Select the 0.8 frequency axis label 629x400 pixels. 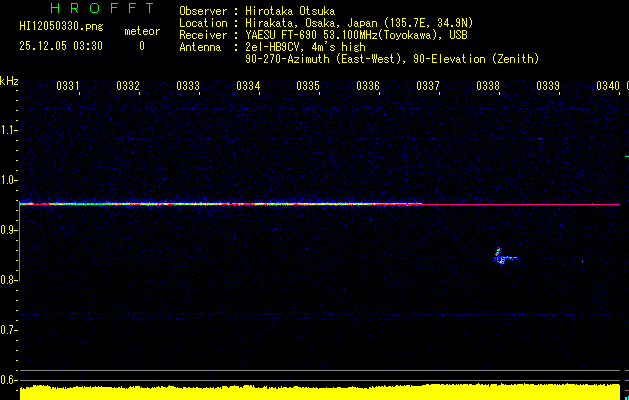[9, 280]
